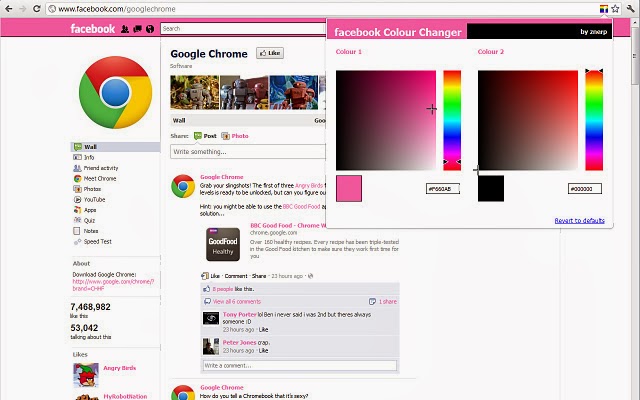
Task: Click the pink Colour 1 preview swatch
Action: 349,189
